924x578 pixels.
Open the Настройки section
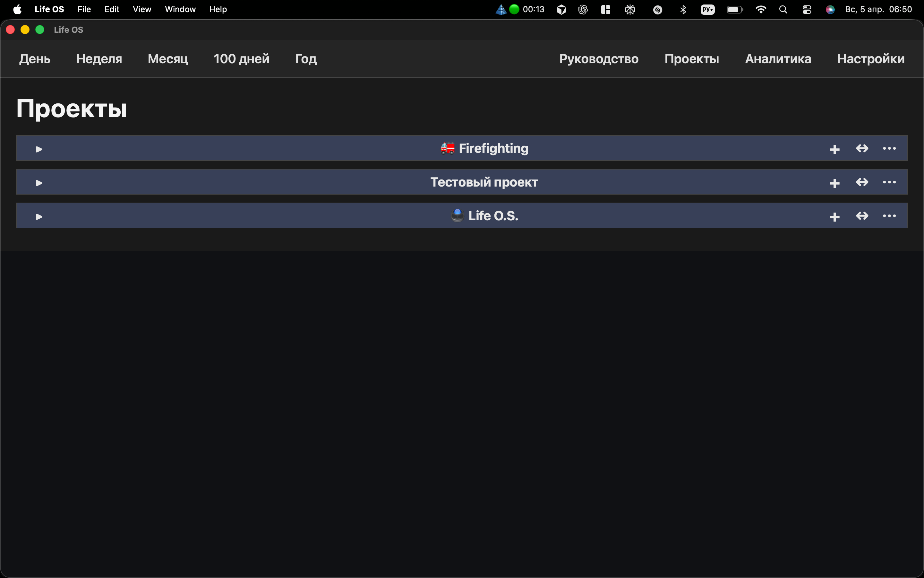click(870, 59)
